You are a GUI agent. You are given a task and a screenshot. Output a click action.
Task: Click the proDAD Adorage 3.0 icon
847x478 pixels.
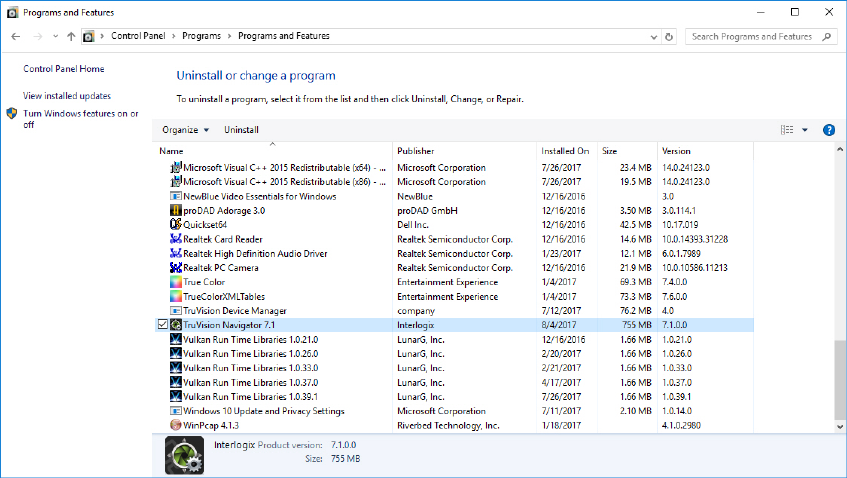pos(176,210)
